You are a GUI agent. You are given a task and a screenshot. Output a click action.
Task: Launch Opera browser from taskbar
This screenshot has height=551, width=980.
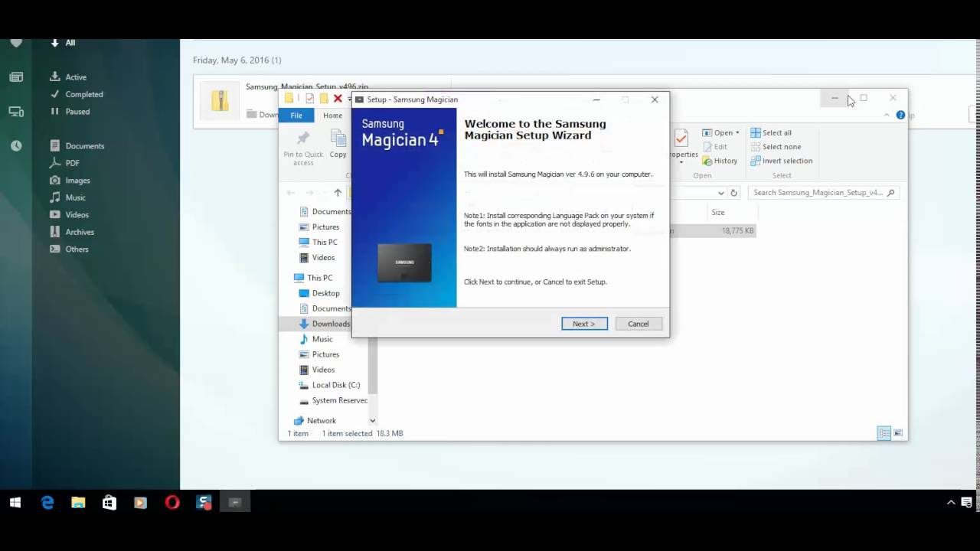172,503
